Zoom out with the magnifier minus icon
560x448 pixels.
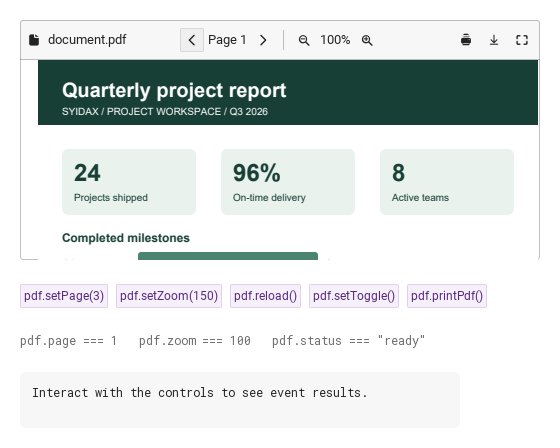coord(304,40)
